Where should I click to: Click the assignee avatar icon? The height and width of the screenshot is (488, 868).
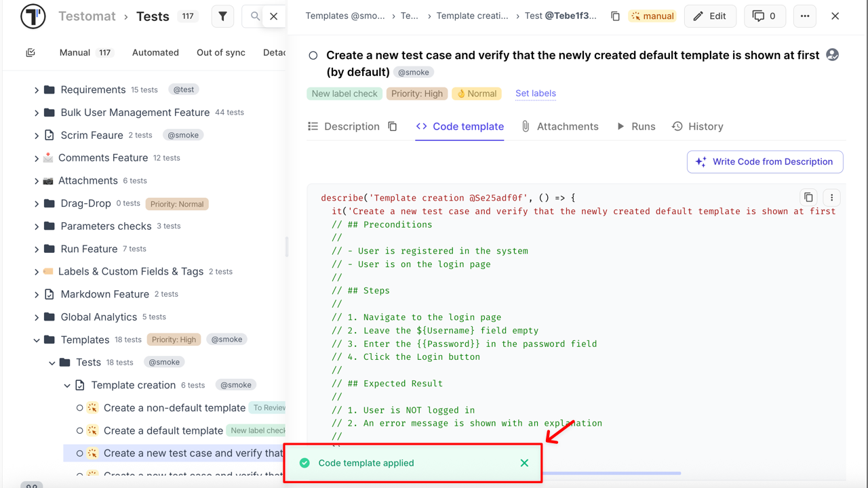pos(833,55)
